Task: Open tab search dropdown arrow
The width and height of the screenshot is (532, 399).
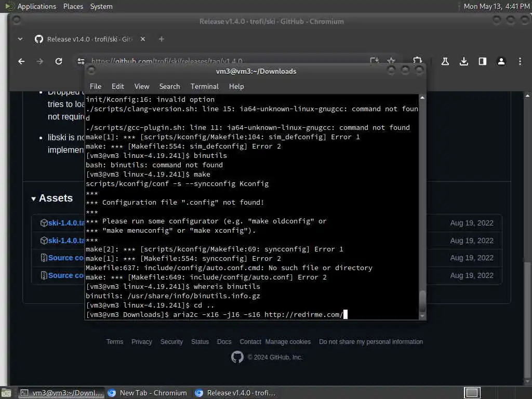Action: [20, 39]
